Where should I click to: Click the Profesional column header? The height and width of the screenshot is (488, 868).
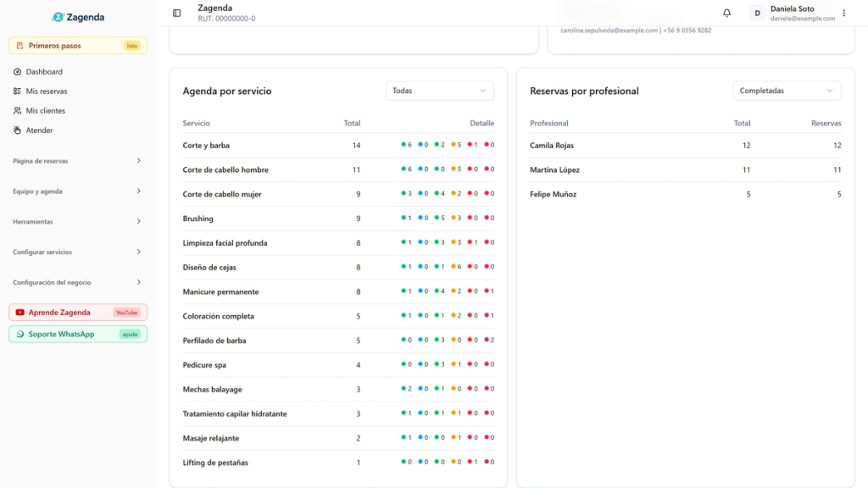point(549,124)
